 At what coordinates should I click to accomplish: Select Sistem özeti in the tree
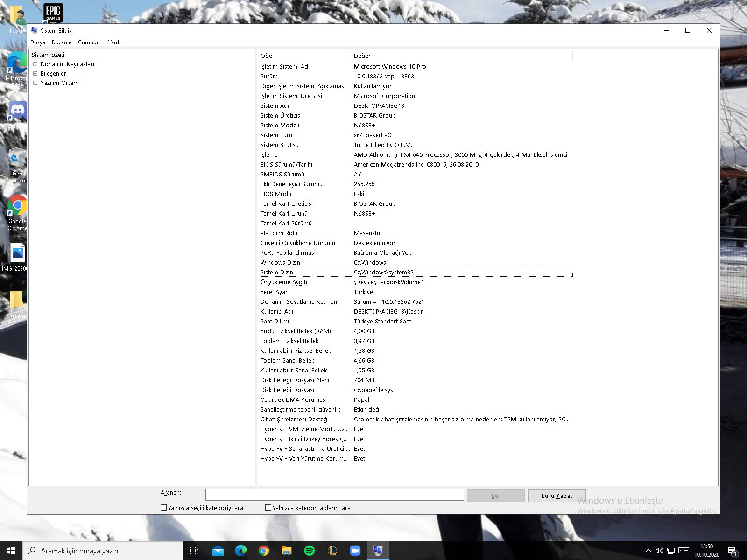tap(48, 55)
